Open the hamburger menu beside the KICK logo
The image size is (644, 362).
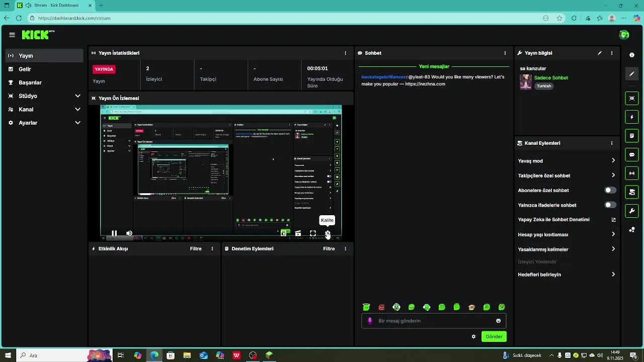pyautogui.click(x=12, y=35)
